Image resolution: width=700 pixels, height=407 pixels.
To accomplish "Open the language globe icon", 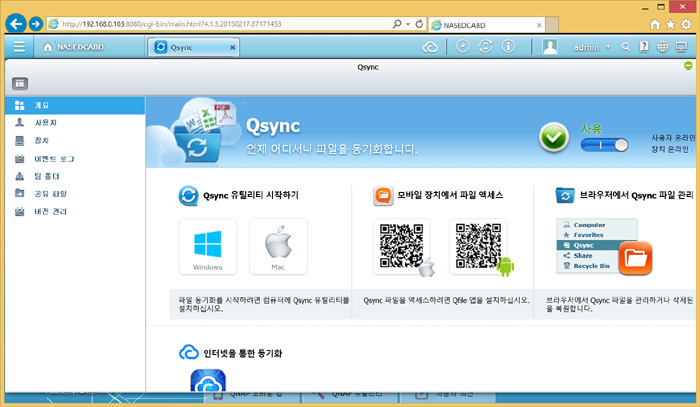I will coord(662,47).
